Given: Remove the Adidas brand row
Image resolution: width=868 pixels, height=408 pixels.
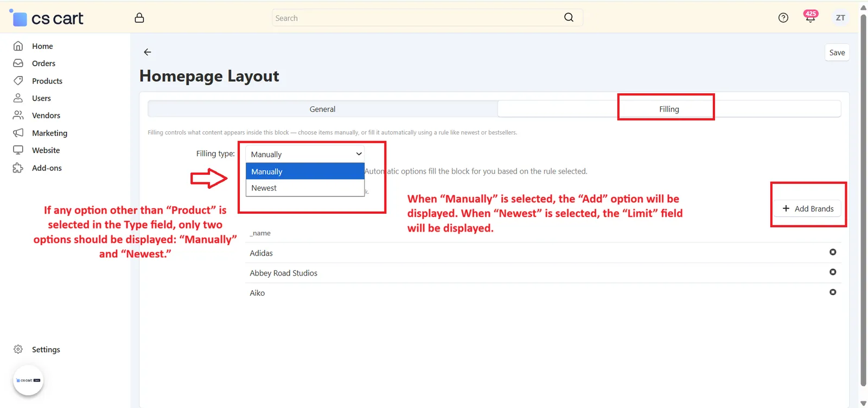Looking at the screenshot, I should 833,252.
